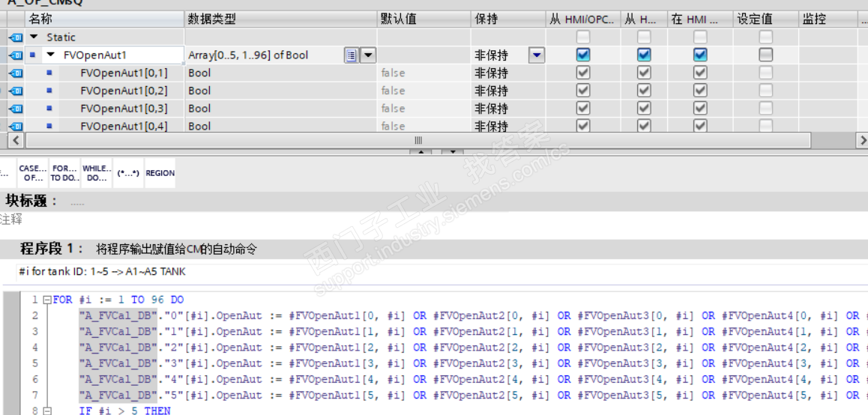Toggle the 从 HMI/OPC checkbox for FVOpenAut1

[583, 55]
